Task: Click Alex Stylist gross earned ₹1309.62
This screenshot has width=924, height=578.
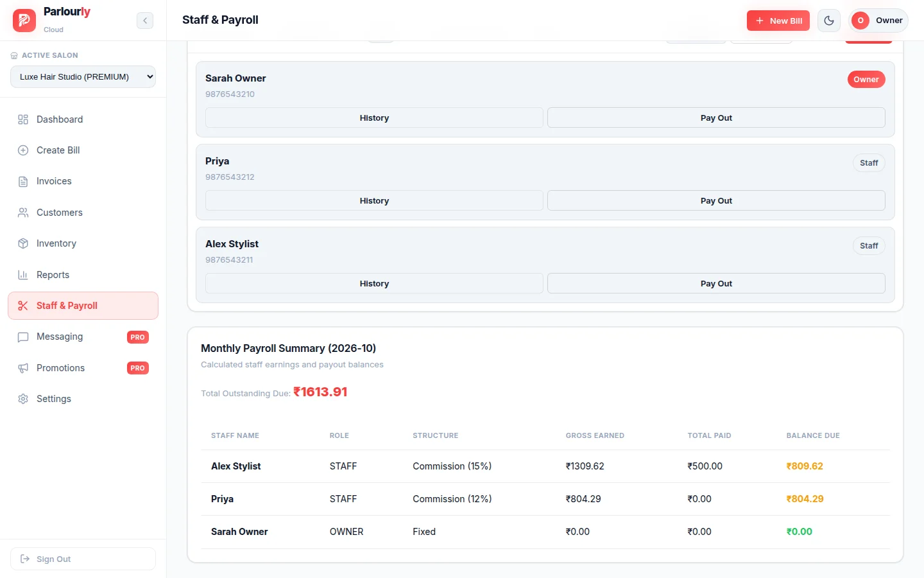Action: tap(585, 466)
